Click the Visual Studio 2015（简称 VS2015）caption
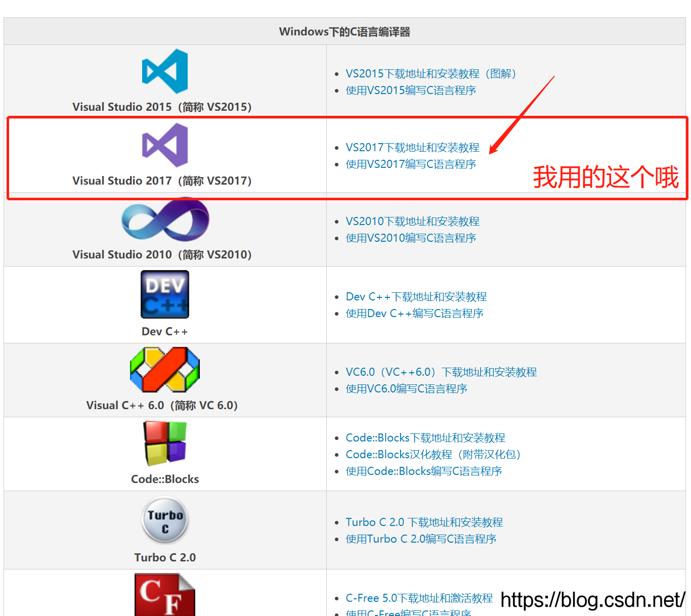Screen dimensions: 691x616 coord(162,107)
